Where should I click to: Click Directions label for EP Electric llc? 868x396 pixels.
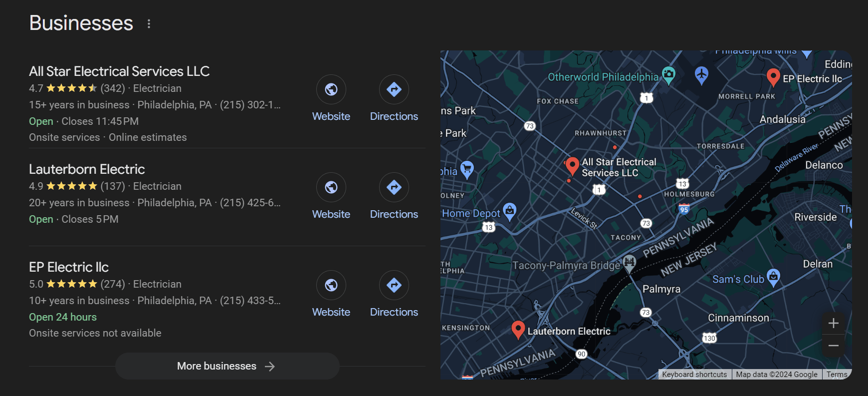[x=394, y=312]
